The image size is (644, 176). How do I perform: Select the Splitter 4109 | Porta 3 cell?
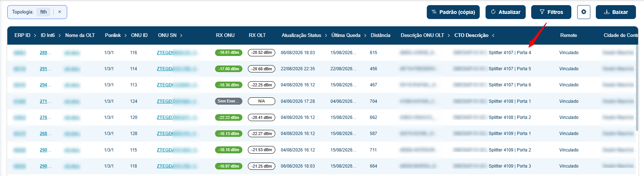tap(510, 166)
